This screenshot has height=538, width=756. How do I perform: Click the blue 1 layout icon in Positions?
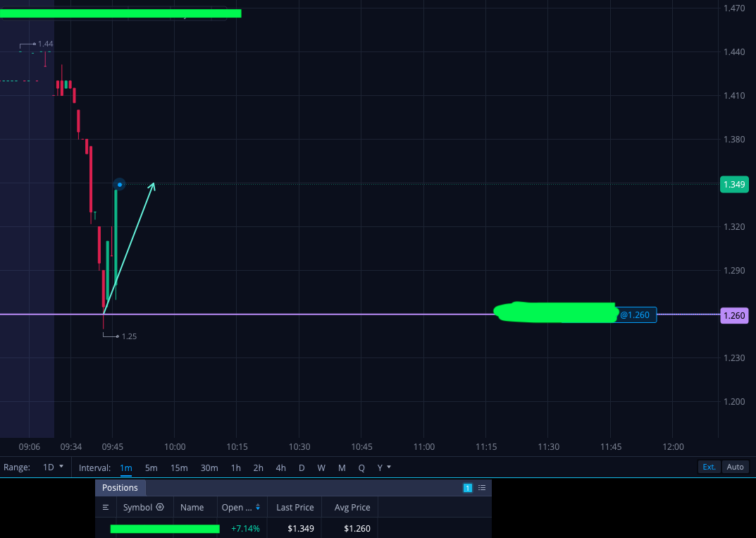(x=467, y=488)
